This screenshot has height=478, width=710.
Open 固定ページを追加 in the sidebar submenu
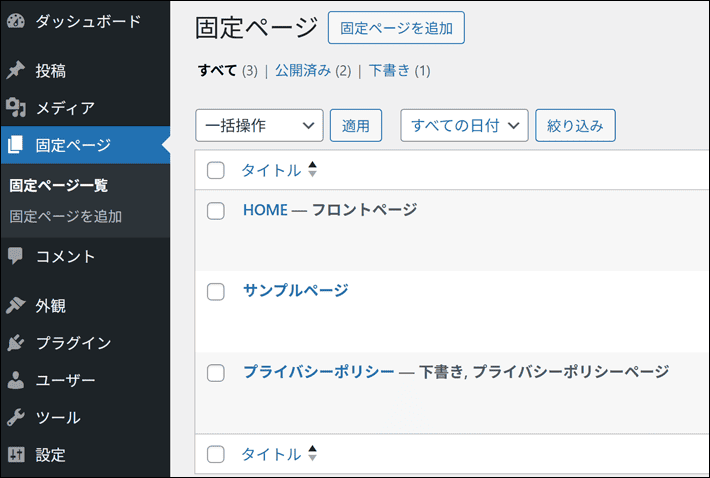pyautogui.click(x=66, y=216)
